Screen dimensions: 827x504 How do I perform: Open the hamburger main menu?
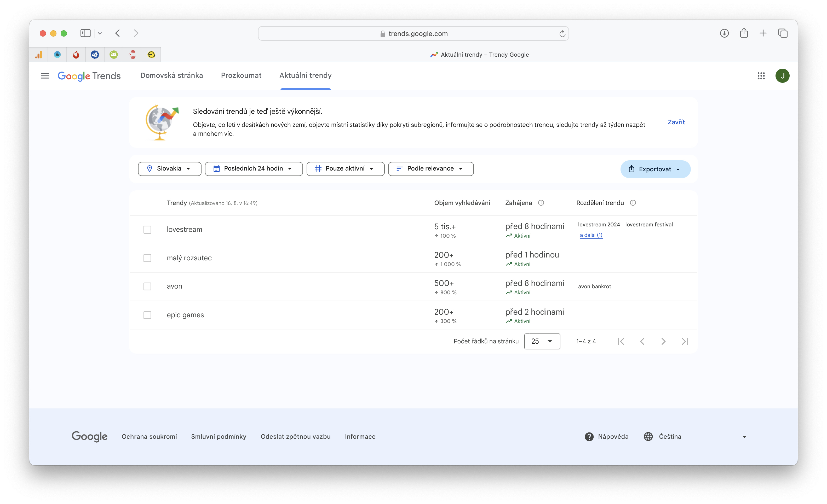point(45,76)
